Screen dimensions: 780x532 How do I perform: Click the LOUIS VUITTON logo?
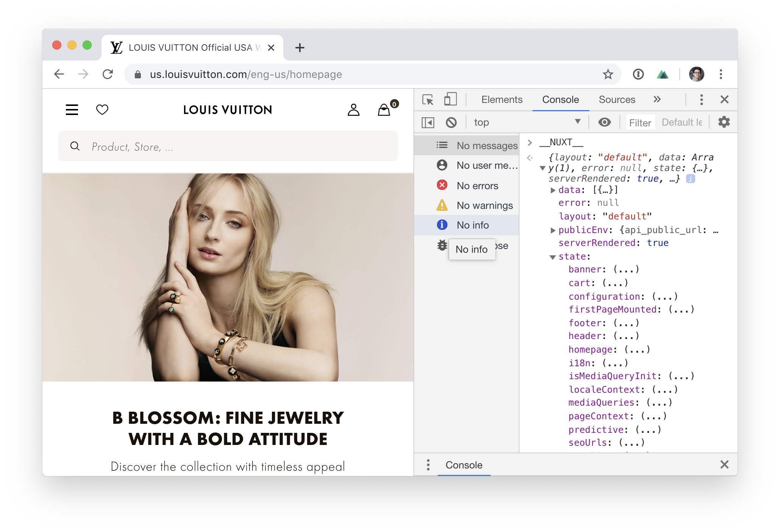click(x=228, y=110)
